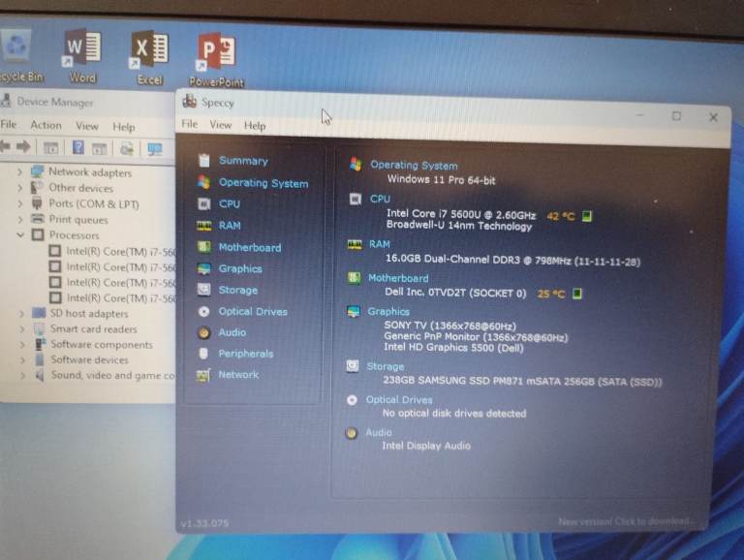Open Device Manager View menu
744x560 pixels.
pos(87,126)
